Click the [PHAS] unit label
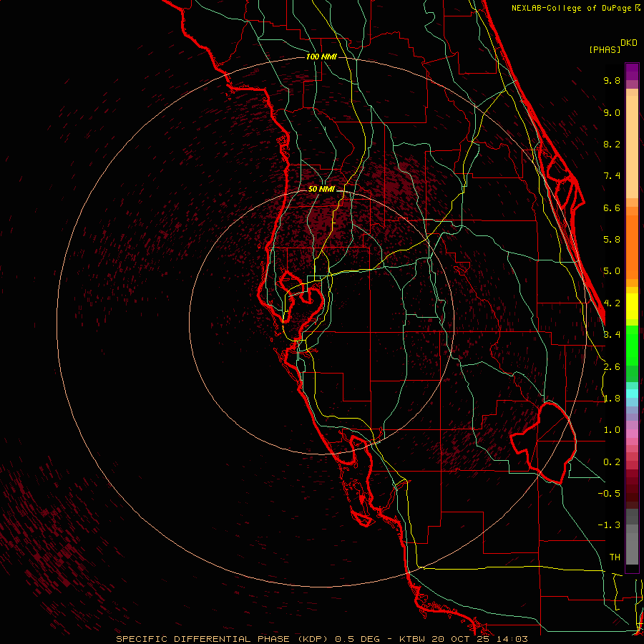644x644 pixels. (605, 49)
